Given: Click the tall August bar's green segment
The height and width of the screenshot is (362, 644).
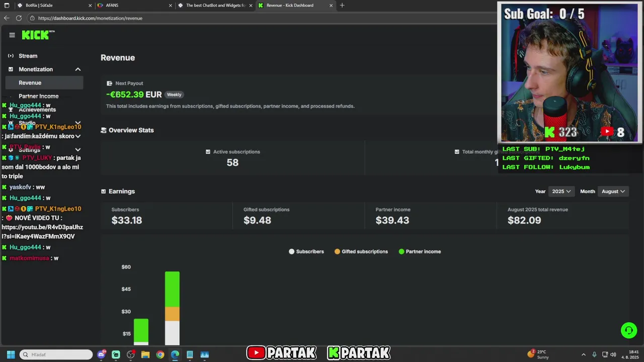Looking at the screenshot, I should [x=172, y=289].
